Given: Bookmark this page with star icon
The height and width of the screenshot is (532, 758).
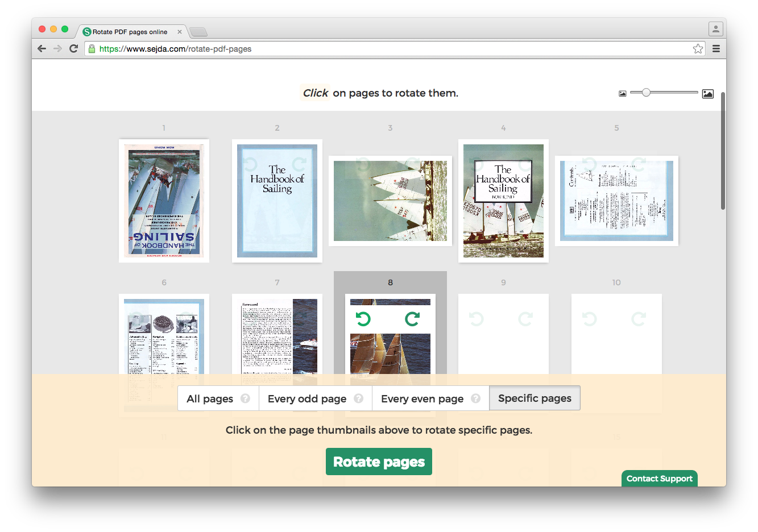Looking at the screenshot, I should coord(698,49).
